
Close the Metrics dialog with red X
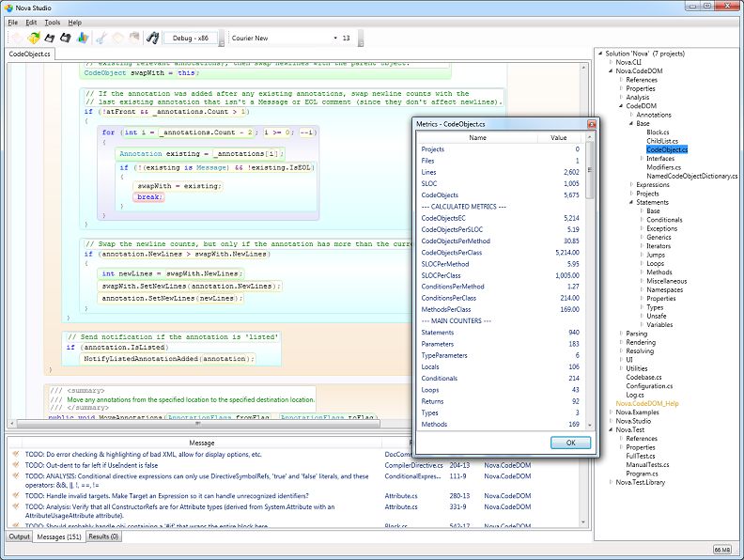[592, 125]
